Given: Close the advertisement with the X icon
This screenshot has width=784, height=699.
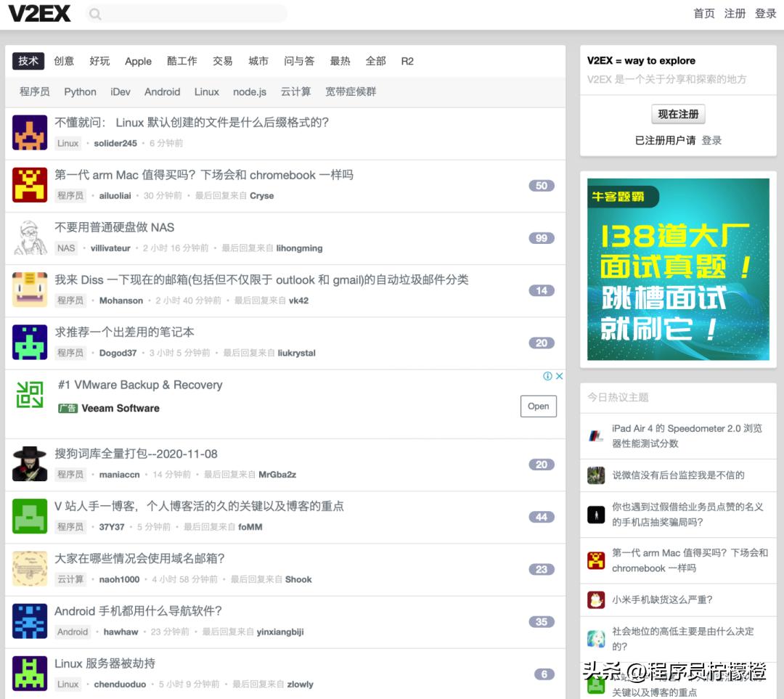Looking at the screenshot, I should click(559, 376).
